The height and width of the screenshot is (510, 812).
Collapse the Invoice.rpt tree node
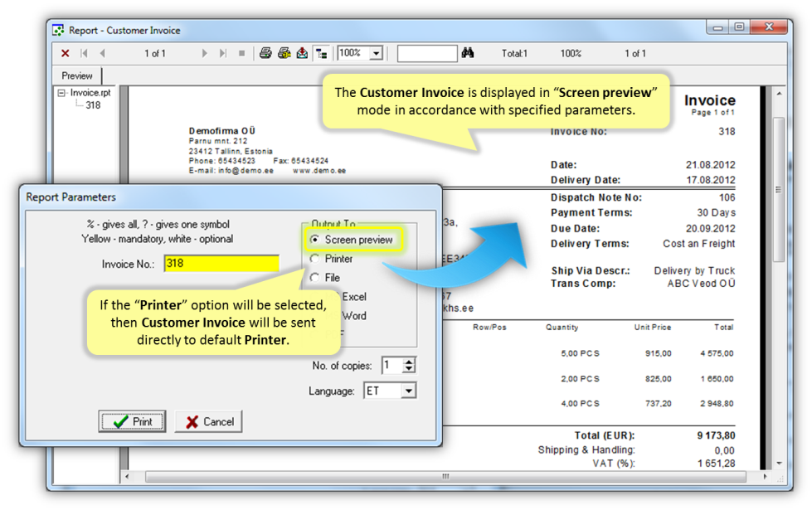[x=62, y=94]
